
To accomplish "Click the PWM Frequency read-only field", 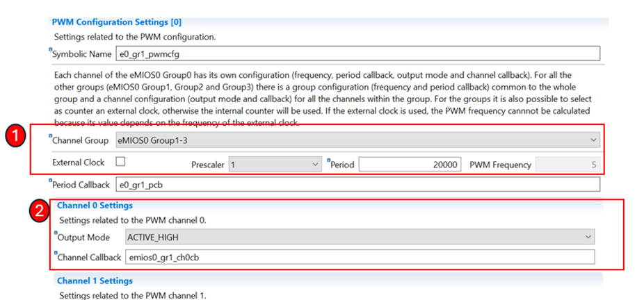I will pos(568,165).
